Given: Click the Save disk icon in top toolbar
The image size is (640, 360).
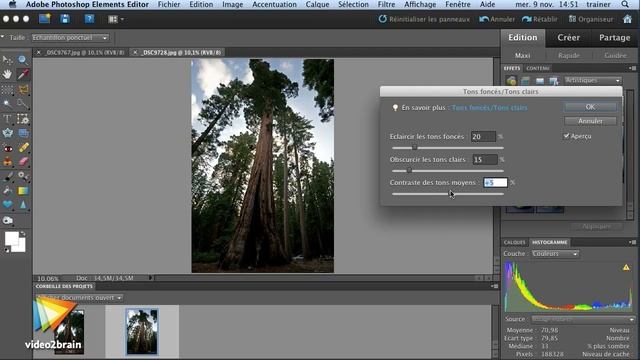Looking at the screenshot, I should 64,19.
